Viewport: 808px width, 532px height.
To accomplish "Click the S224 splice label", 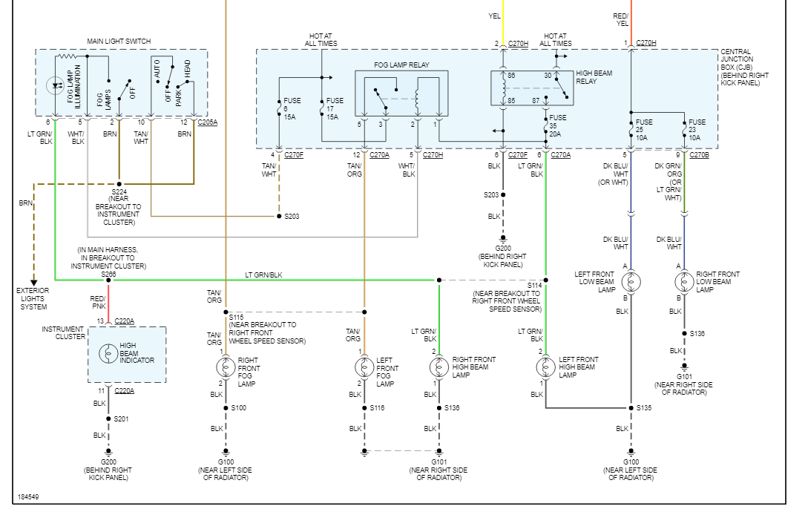I will point(119,191).
